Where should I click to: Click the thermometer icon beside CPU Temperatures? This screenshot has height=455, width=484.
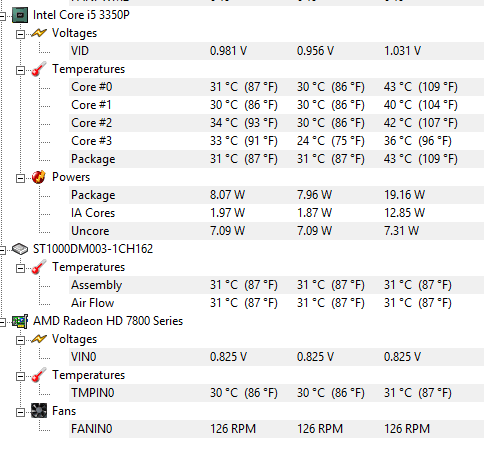point(39,69)
